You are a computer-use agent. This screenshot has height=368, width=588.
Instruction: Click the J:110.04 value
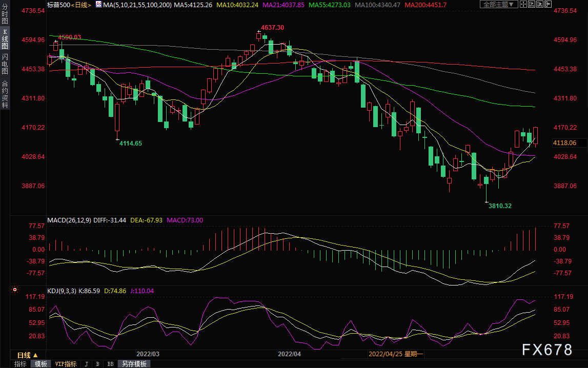tap(142, 291)
